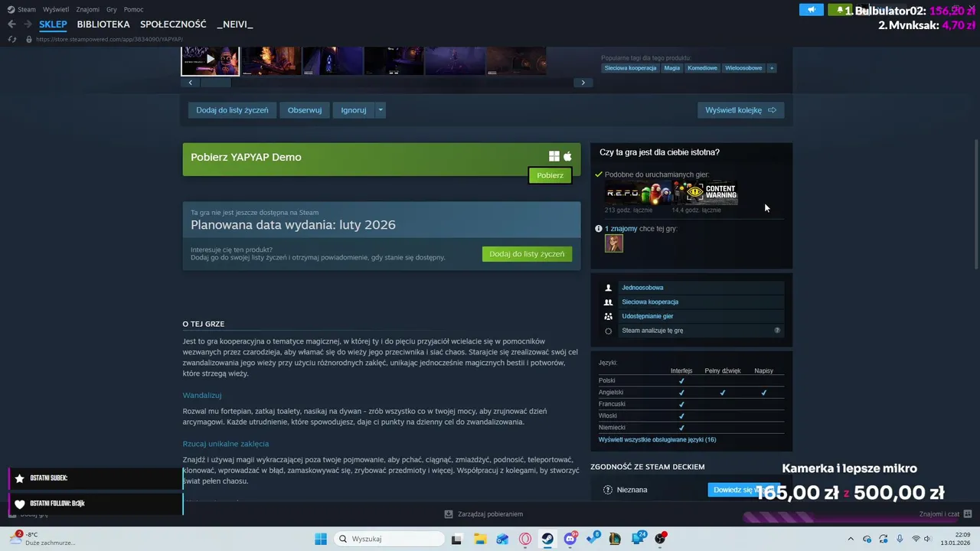This screenshot has width=980, height=551.
Task: Click the Pobierz demo button
Action: pyautogui.click(x=550, y=175)
